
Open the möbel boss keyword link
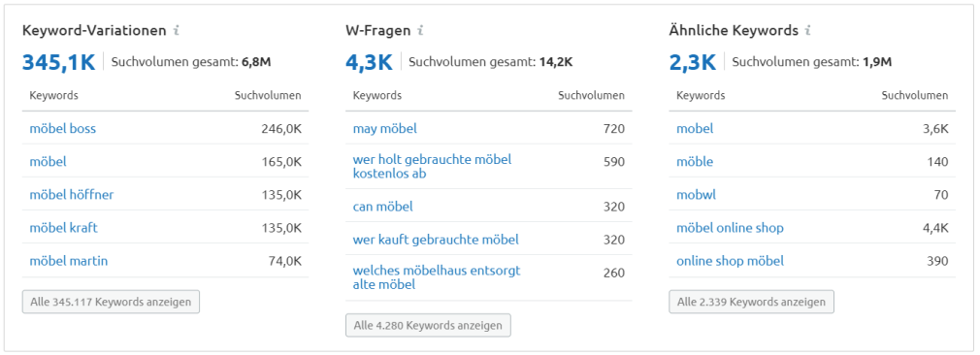point(62,129)
